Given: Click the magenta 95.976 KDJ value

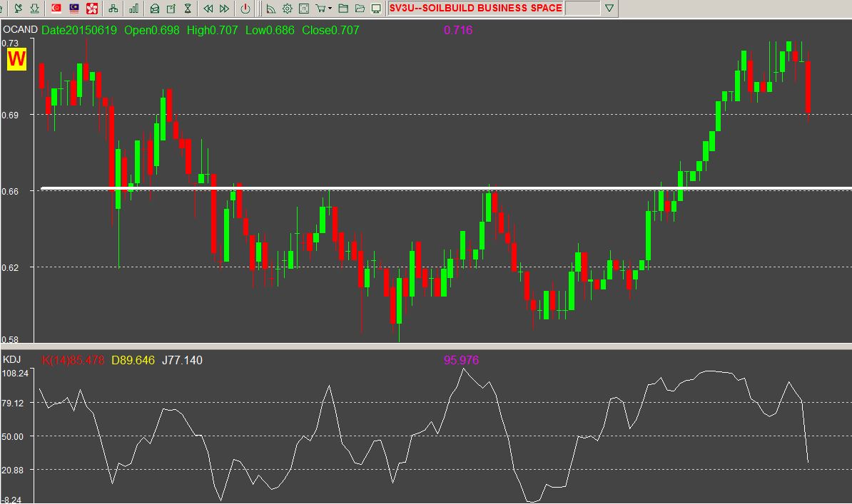Looking at the screenshot, I should click(x=461, y=360).
